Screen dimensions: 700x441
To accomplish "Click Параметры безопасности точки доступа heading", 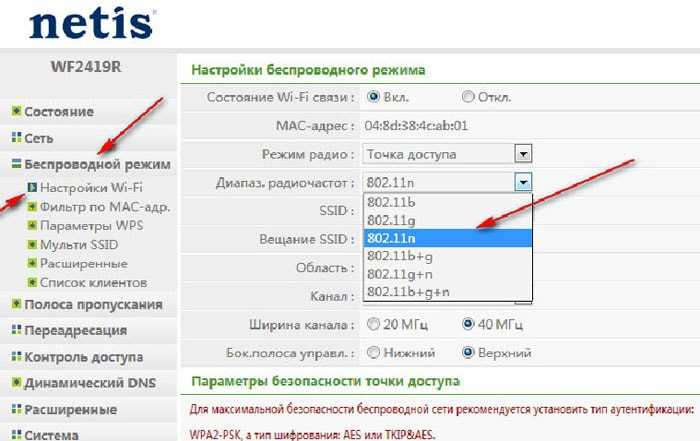I will pyautogui.click(x=325, y=381).
